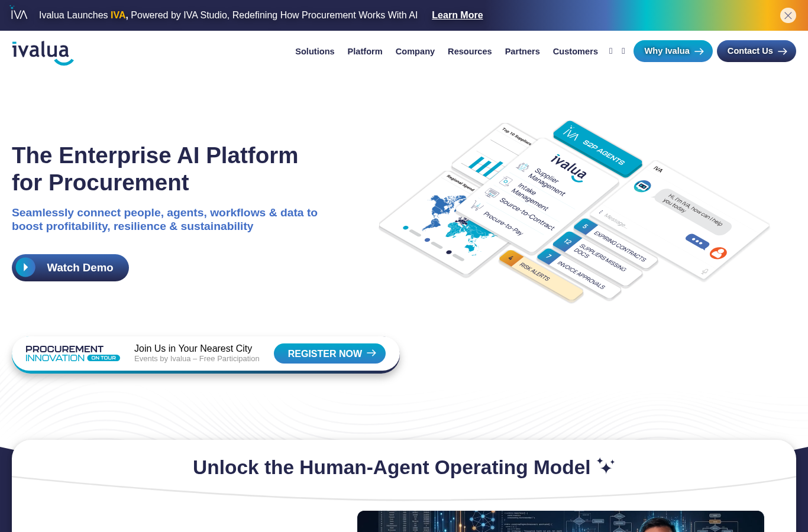
Task: Click the subheading starting "Seamlessly connect people, agents"
Action: pos(164,219)
